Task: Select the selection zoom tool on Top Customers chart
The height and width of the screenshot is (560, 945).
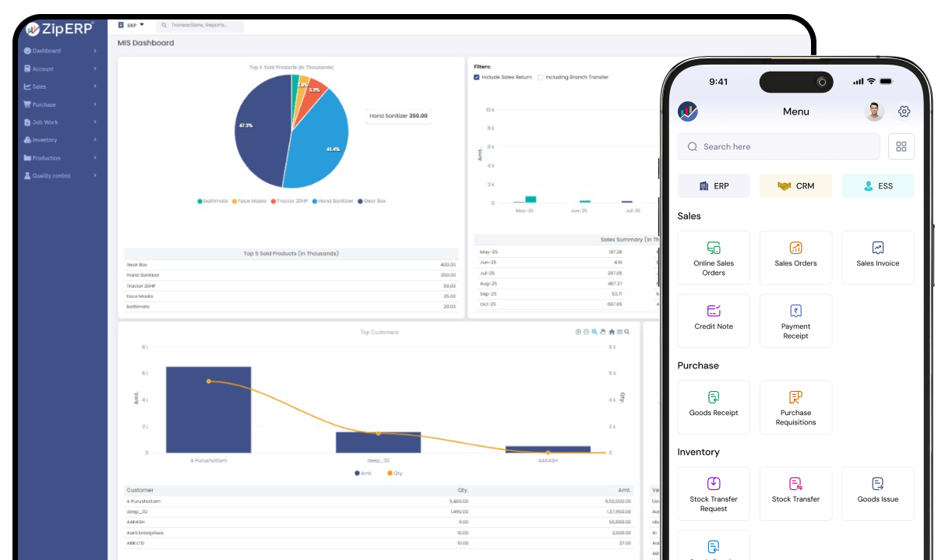Action: pyautogui.click(x=594, y=332)
